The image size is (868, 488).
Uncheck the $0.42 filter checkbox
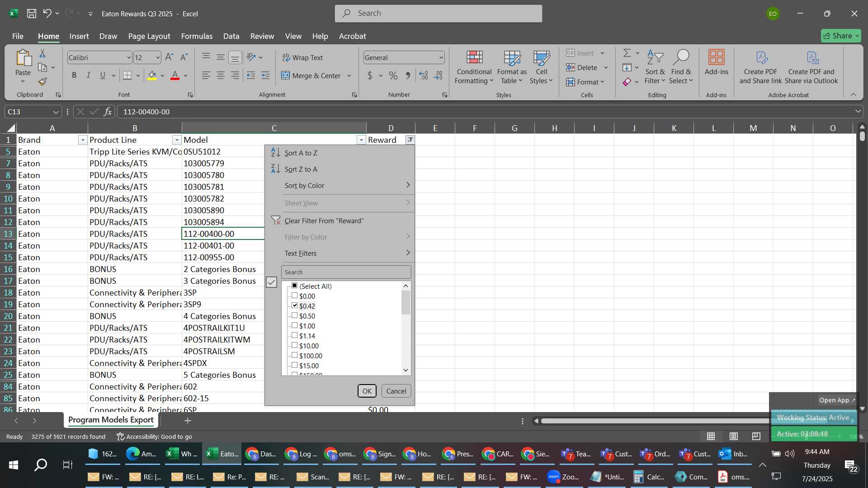[294, 305]
